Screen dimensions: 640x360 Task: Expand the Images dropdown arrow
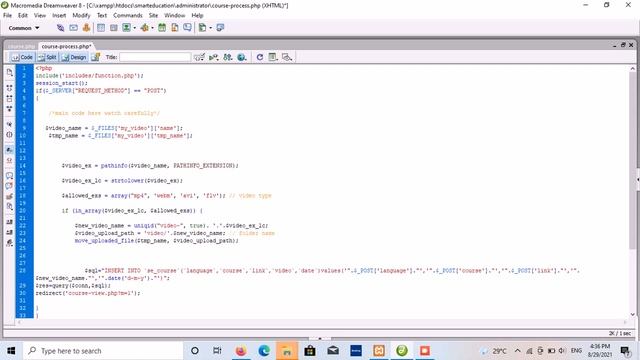134,28
